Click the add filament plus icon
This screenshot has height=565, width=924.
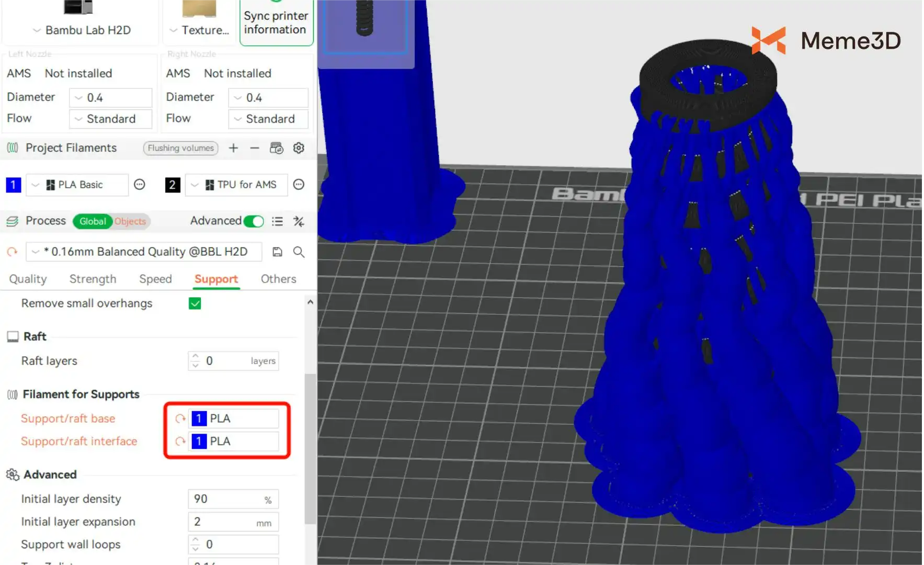[233, 148]
